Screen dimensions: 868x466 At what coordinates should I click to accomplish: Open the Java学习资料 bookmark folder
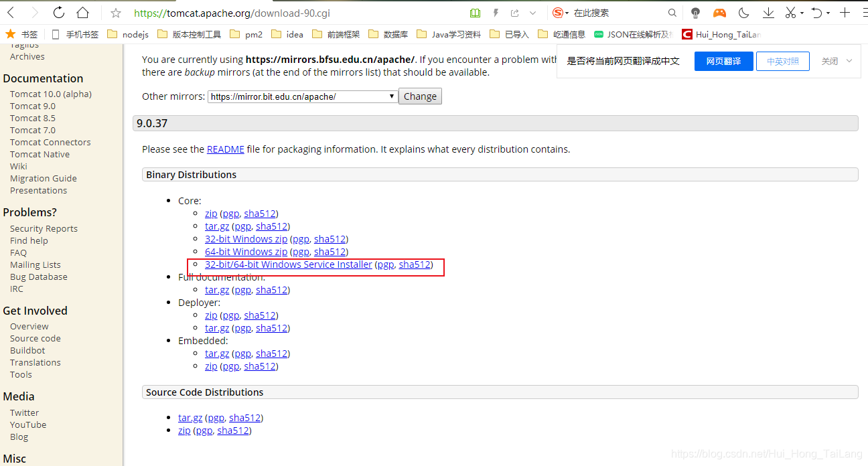tap(449, 34)
